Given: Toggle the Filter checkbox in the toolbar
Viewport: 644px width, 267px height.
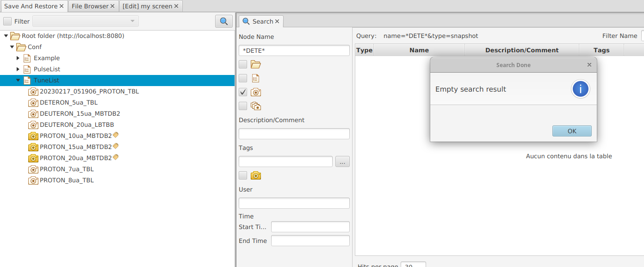Looking at the screenshot, I should point(7,21).
